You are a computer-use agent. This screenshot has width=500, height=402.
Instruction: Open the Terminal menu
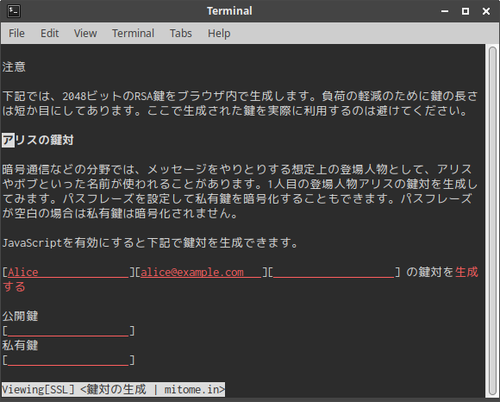coord(133,33)
